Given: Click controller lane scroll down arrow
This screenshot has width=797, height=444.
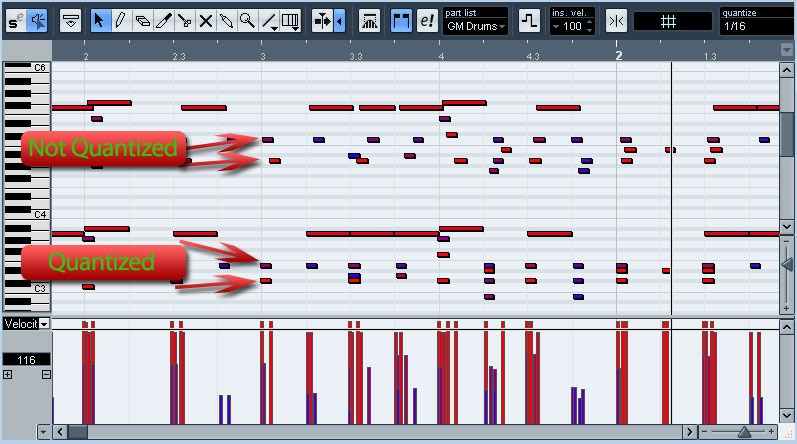Looking at the screenshot, I should click(786, 416).
